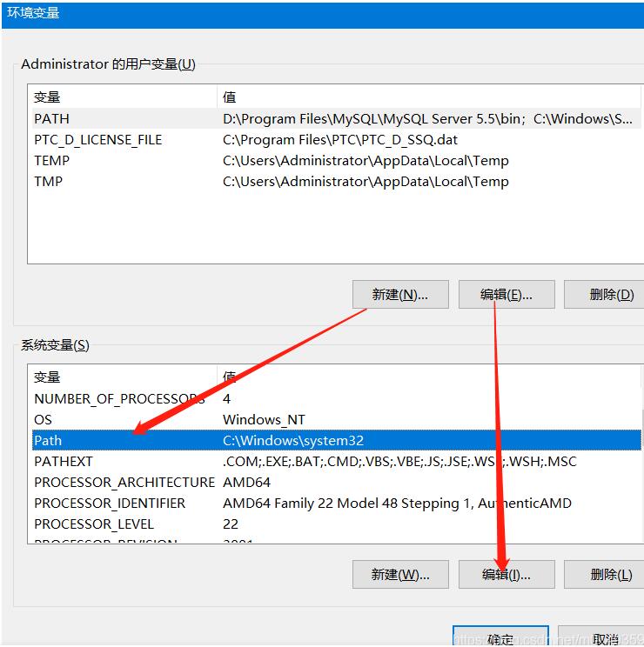
Task: Select the PROCESSOR_ARCHITECTURE system variable
Action: coord(124,483)
